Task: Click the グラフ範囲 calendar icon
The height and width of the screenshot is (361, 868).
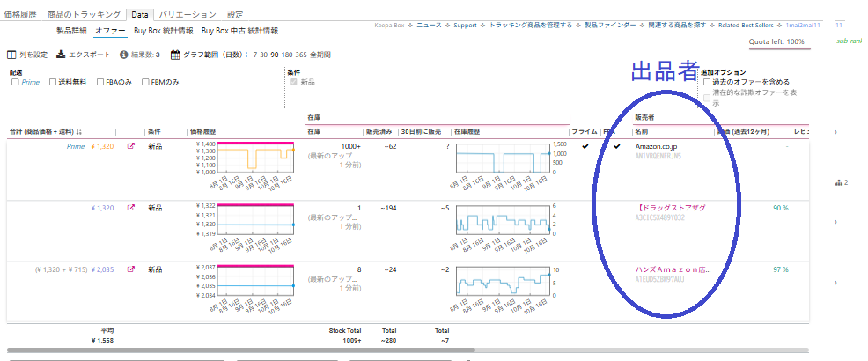Action: (x=175, y=54)
